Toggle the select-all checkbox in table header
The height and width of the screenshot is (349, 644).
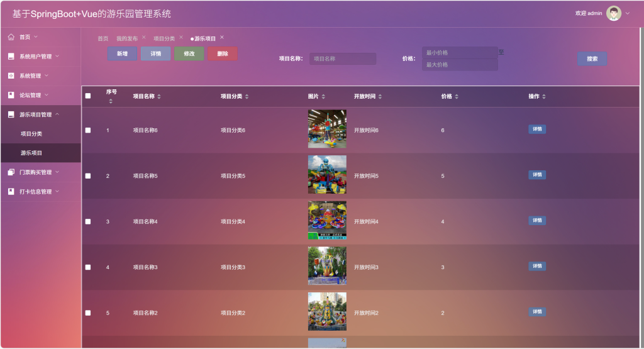coord(88,96)
